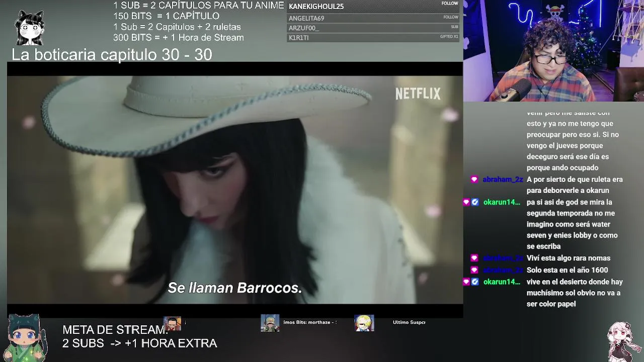Click the FOLLOW tag beside ANGELITA69
This screenshot has width=644, height=362.
point(451,17)
